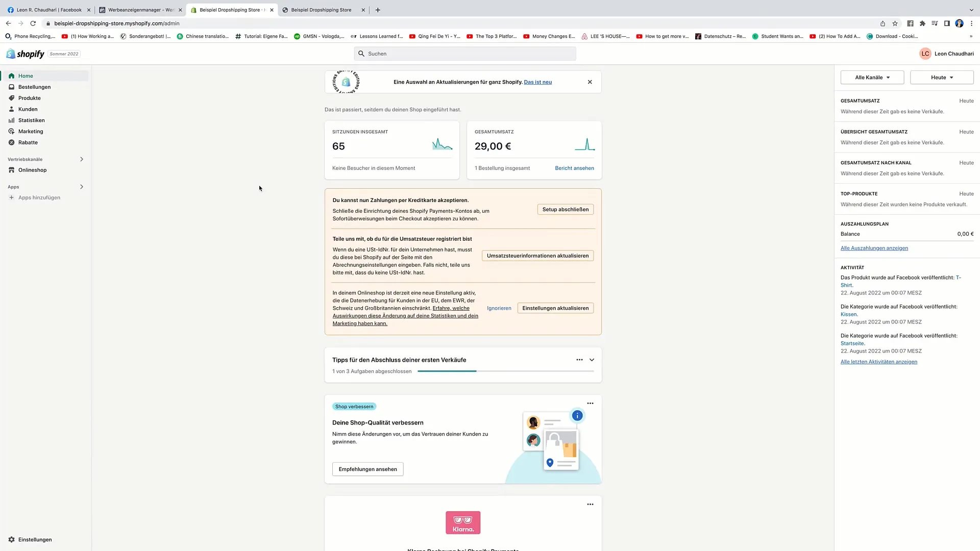Open Einstellungen gear at sidebar bottom
The image size is (980, 551).
[x=30, y=539]
